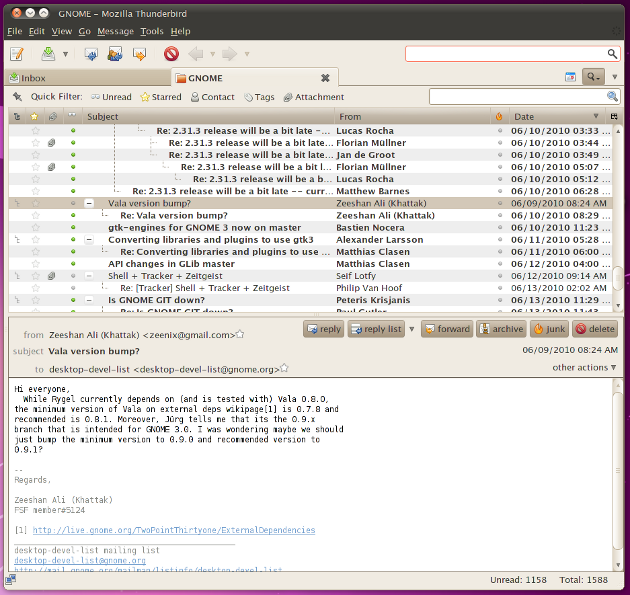Star the desktop-devel-list recipient contact
The image size is (630, 595).
pyautogui.click(x=284, y=368)
